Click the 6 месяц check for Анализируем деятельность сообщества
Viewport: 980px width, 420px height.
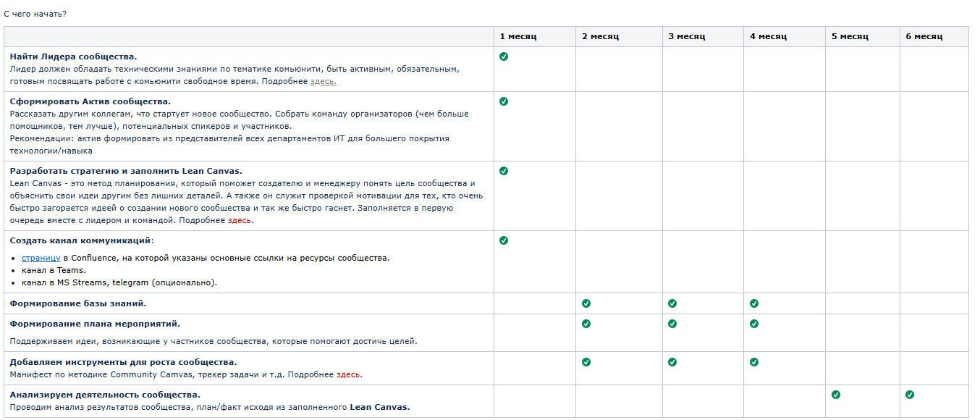910,395
